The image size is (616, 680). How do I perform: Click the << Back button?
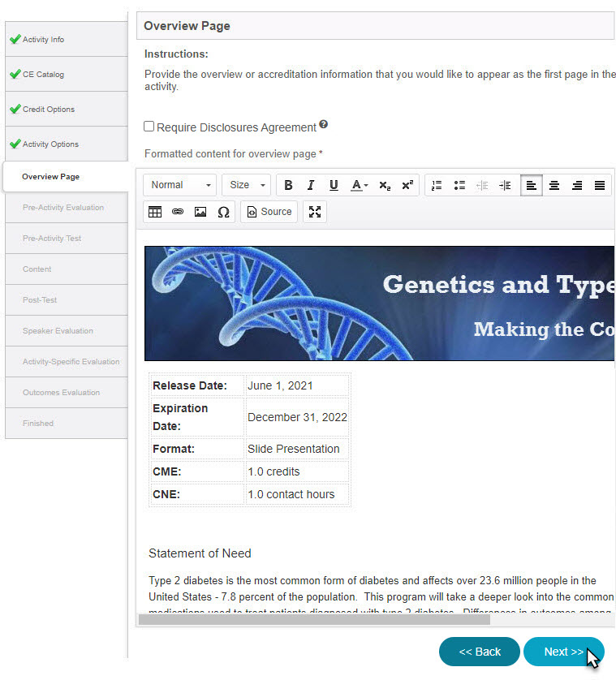480,652
